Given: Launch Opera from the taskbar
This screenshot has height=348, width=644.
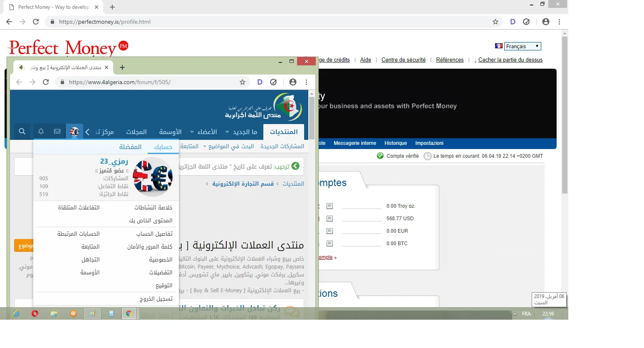Looking at the screenshot, I should click(35, 313).
